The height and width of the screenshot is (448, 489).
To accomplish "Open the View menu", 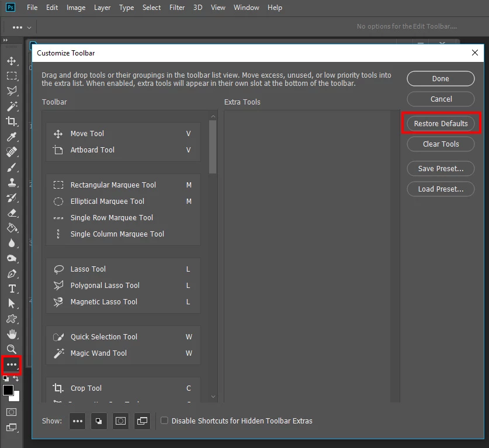I will pyautogui.click(x=218, y=8).
